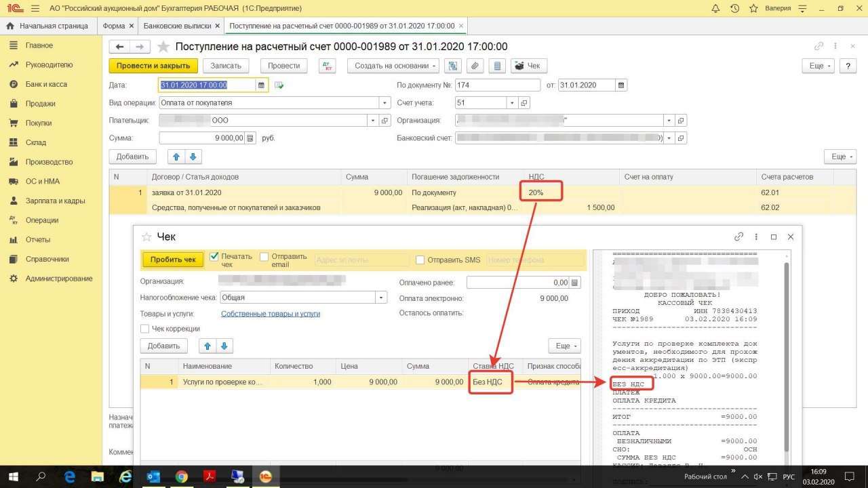868x488 pixels.
Task: Click Провести и закрыть button
Action: (x=154, y=66)
